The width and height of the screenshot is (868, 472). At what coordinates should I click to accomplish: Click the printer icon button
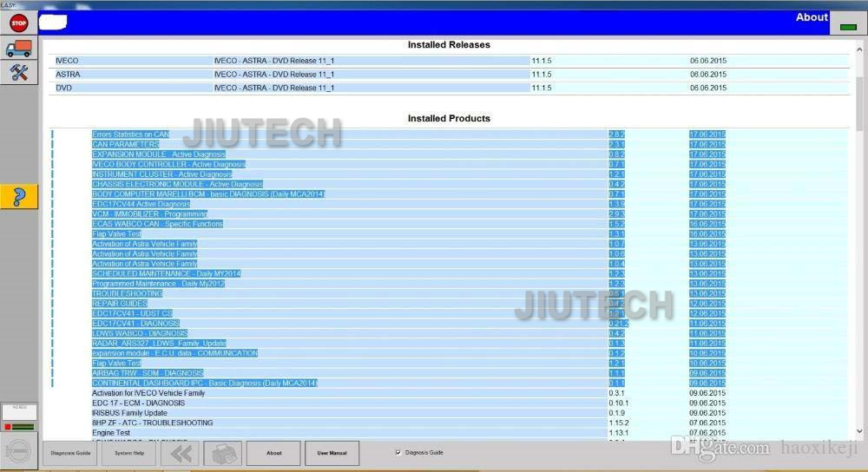click(x=222, y=455)
